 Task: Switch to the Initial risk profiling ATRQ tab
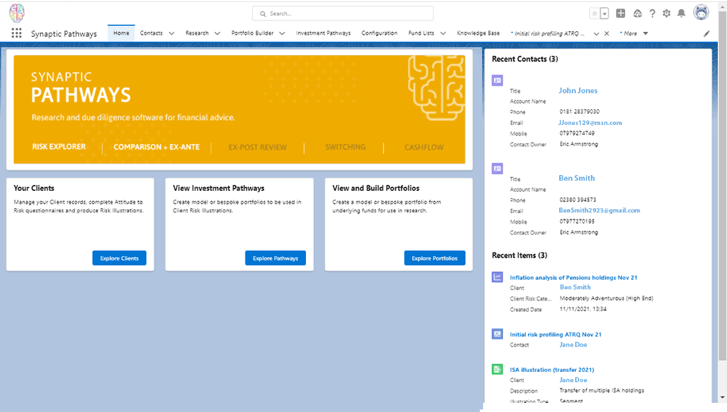[x=548, y=33]
